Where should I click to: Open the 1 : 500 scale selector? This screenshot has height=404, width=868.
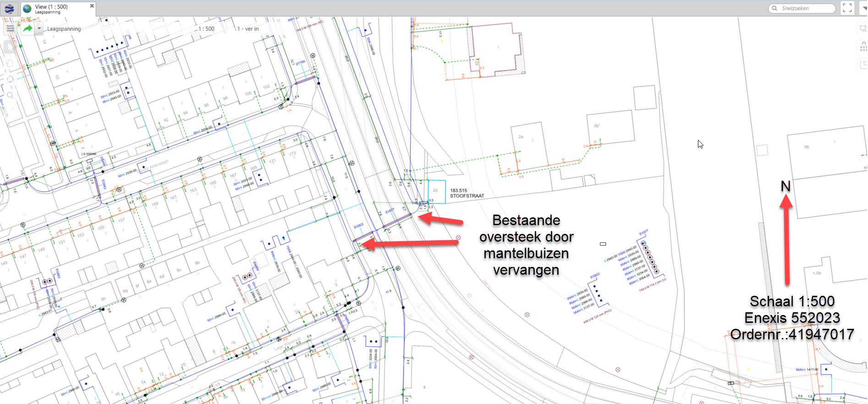coord(206,28)
